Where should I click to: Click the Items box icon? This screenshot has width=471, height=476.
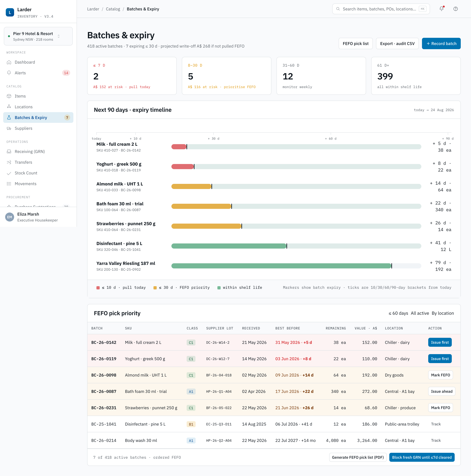pos(9,96)
